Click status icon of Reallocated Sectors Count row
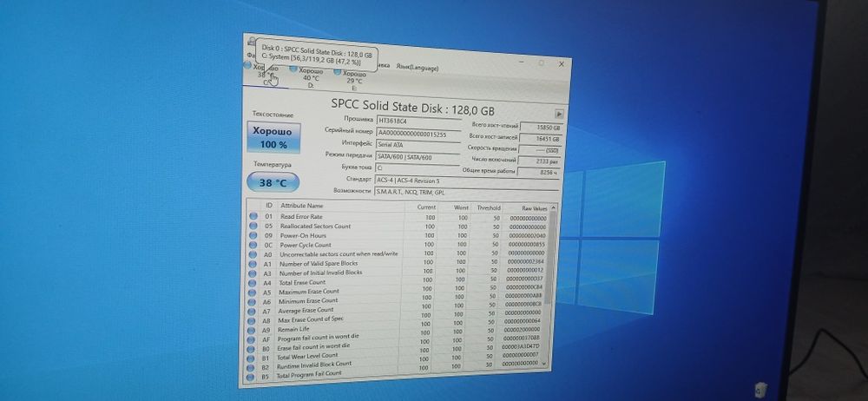 click(253, 226)
